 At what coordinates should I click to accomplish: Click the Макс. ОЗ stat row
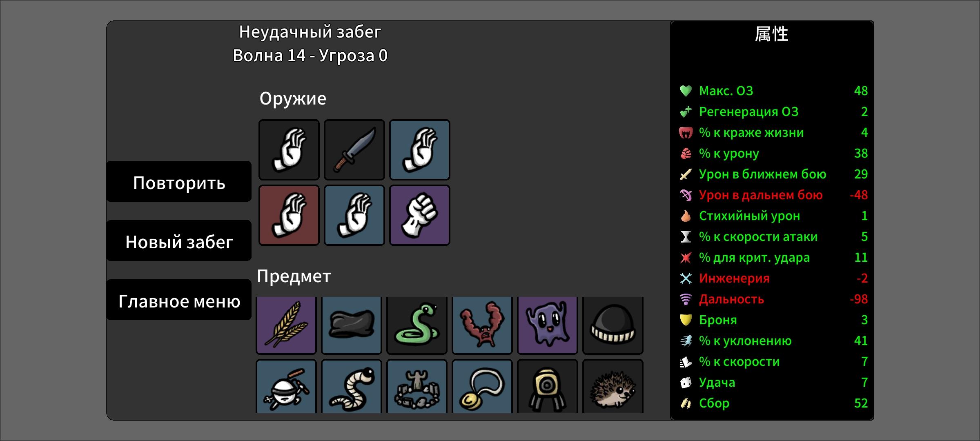click(x=773, y=91)
